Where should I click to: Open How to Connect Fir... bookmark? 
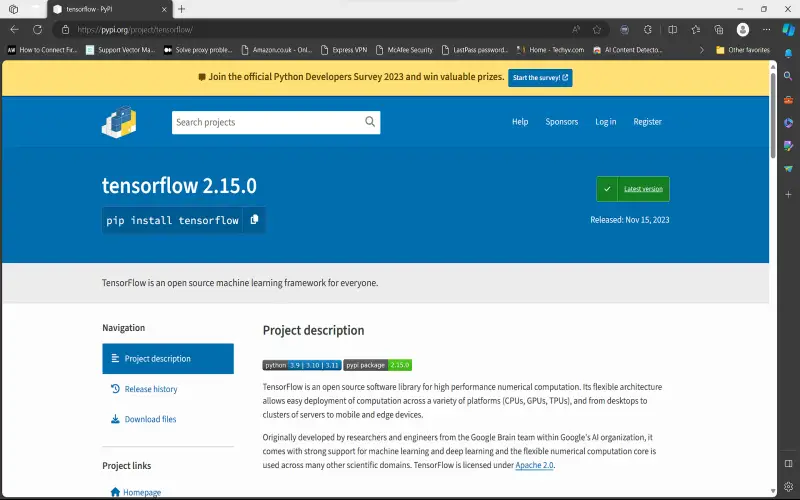coord(43,50)
